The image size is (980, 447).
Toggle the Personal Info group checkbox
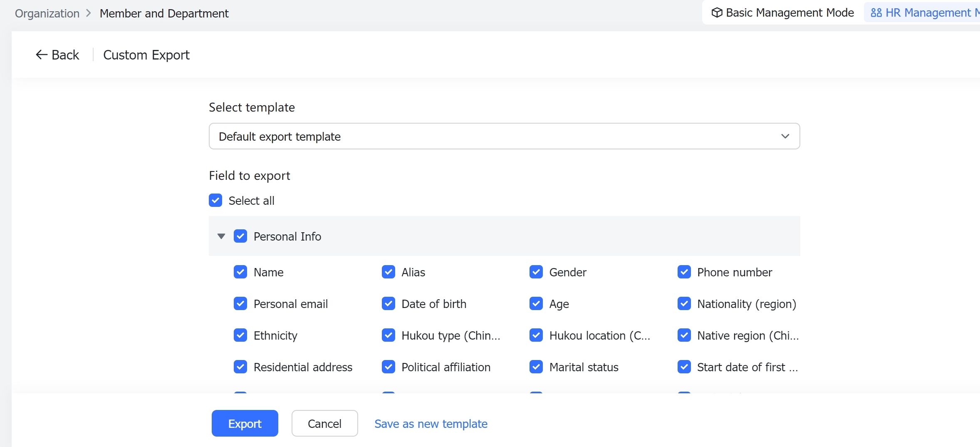[x=240, y=236]
